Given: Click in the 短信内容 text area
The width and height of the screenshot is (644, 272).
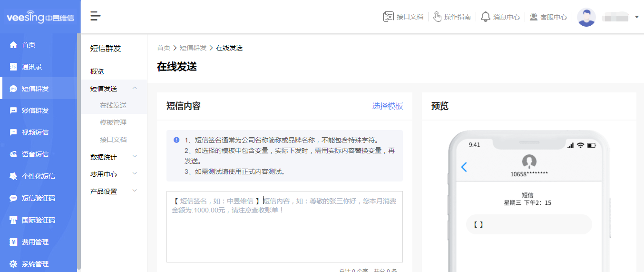Looking at the screenshot, I should tap(284, 227).
